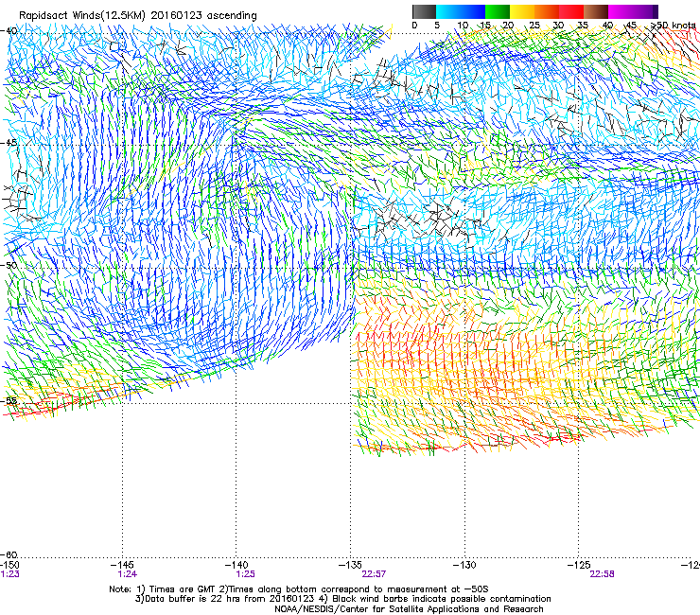700x615 pixels.
Task: Click the '30' legend speed label
Action: [558, 26]
